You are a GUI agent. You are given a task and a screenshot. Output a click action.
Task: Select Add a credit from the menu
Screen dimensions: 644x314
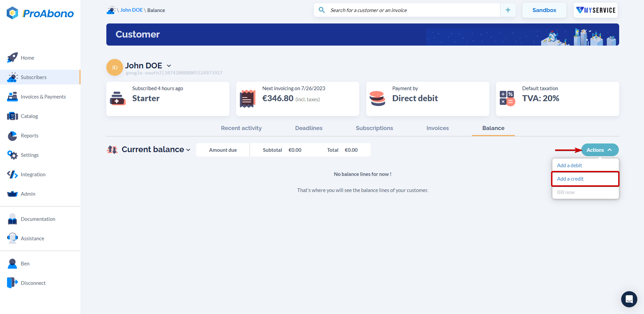click(x=570, y=179)
